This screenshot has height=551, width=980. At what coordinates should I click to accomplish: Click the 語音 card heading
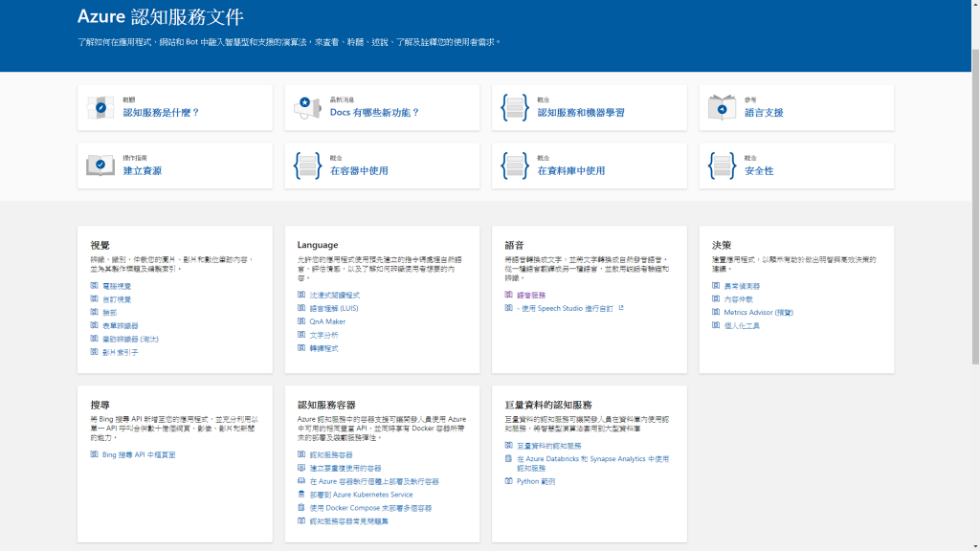[514, 245]
